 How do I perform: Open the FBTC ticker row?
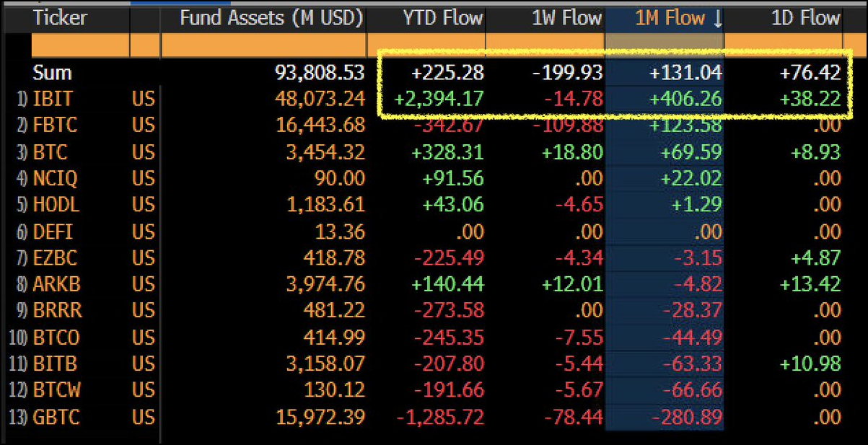pyautogui.click(x=55, y=125)
